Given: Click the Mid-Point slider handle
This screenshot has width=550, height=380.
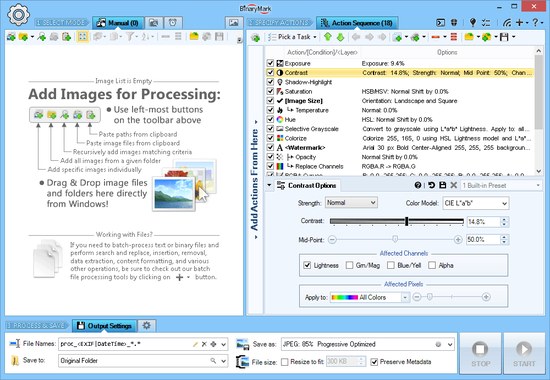Looking at the screenshot, I should (395, 239).
